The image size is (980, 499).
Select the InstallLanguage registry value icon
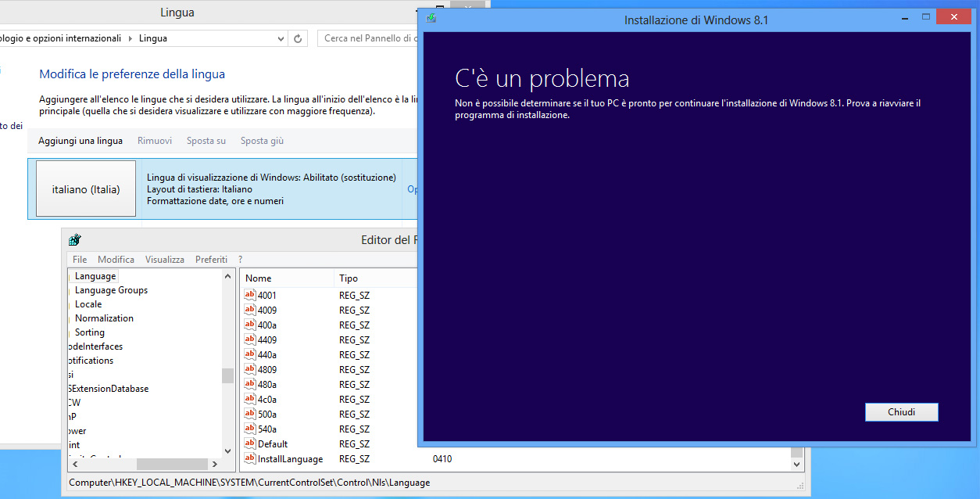click(250, 458)
